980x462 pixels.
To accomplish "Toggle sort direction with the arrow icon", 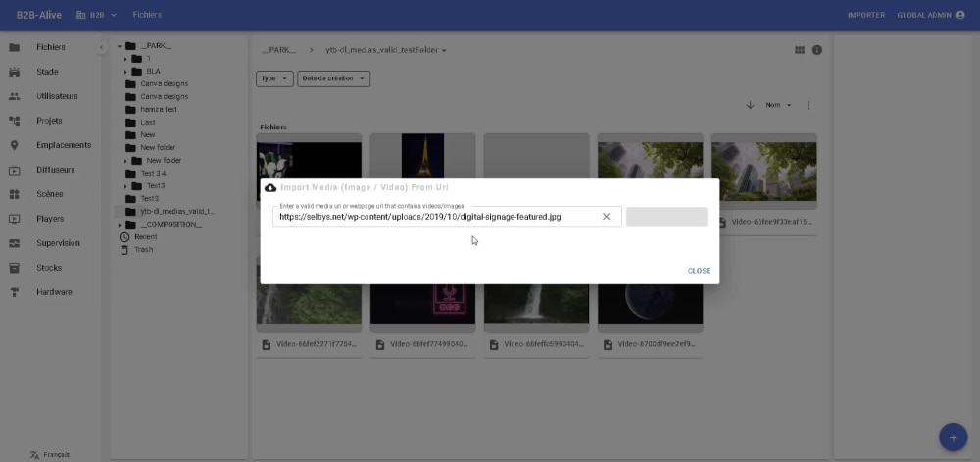I will 750,105.
